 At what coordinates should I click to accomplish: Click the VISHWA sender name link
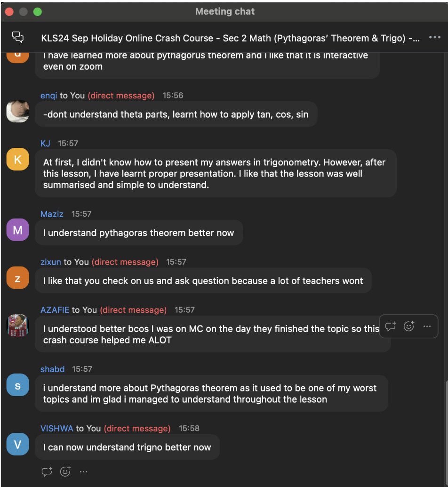pyautogui.click(x=57, y=428)
